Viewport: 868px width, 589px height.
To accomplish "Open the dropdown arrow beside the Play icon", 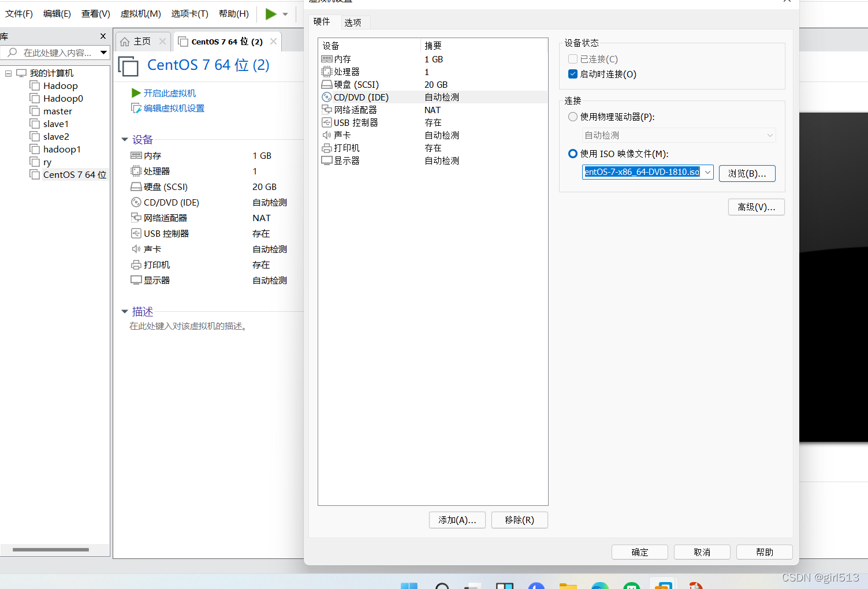I will 285,14.
